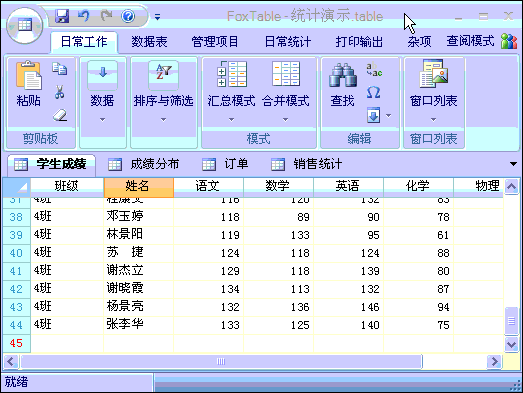Click the copy icon in 剪贴板 group

coord(60,68)
